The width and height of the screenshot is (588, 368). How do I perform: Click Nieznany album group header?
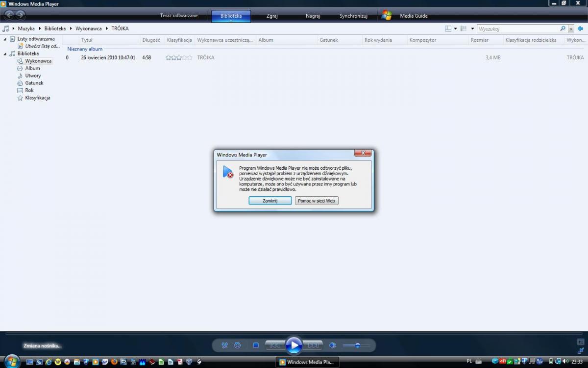click(x=85, y=49)
